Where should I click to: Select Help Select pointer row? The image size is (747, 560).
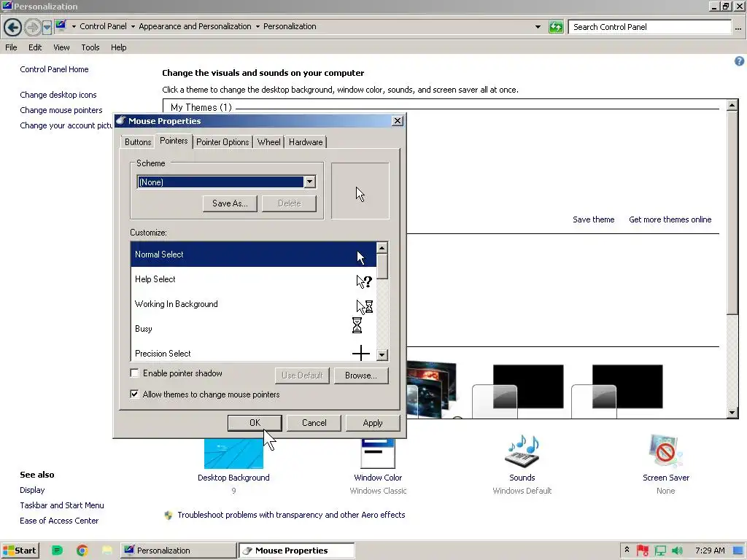[x=253, y=279]
